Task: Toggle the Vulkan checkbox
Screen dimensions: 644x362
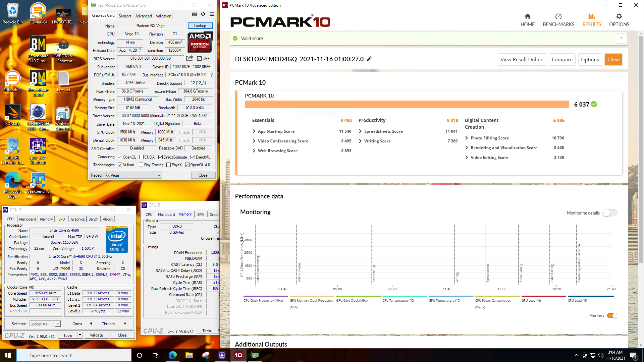Action: tap(120, 165)
